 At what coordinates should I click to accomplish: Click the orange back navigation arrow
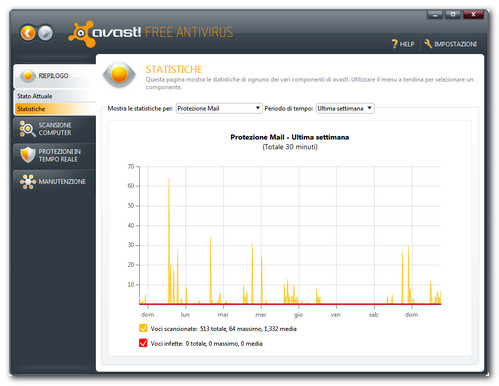(28, 33)
